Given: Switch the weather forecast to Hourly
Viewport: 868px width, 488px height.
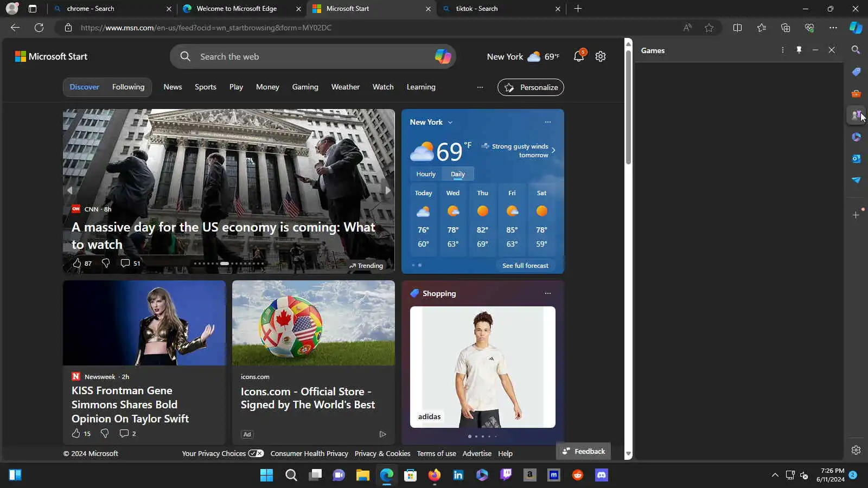Looking at the screenshot, I should 426,174.
